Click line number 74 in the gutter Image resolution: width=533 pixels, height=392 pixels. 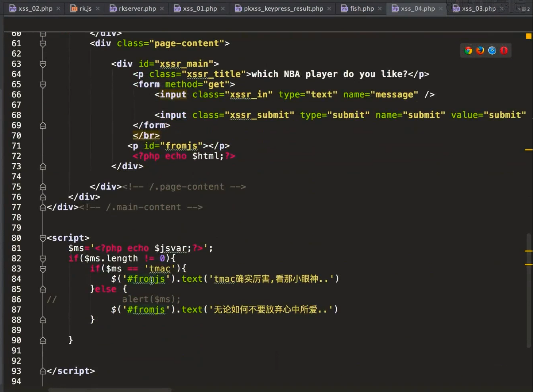click(16, 176)
